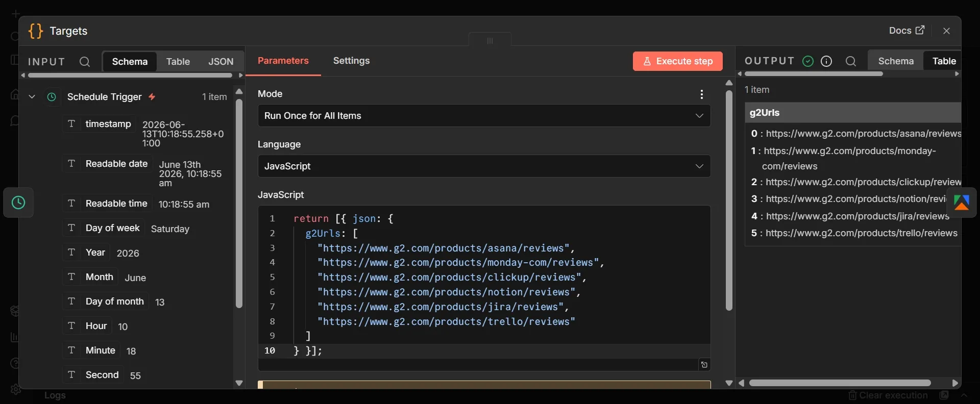Click the g2Urls column header

coord(853,113)
